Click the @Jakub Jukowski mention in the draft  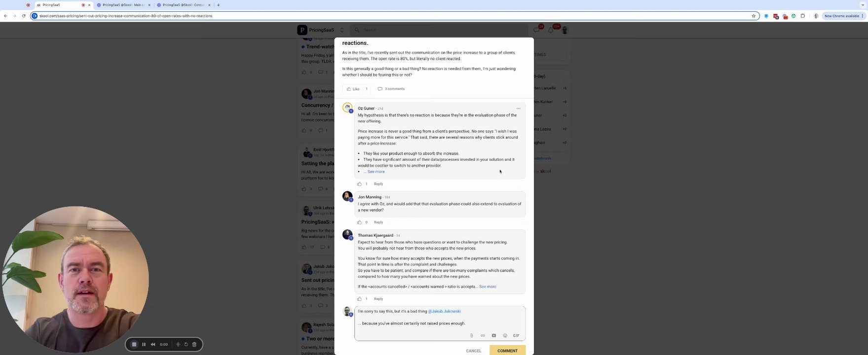coord(444,311)
